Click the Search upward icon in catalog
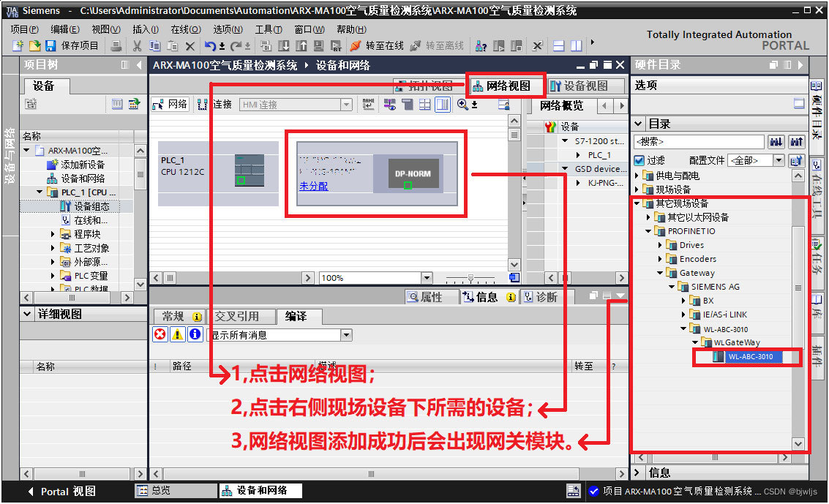829x504 pixels. pyautogui.click(x=797, y=142)
